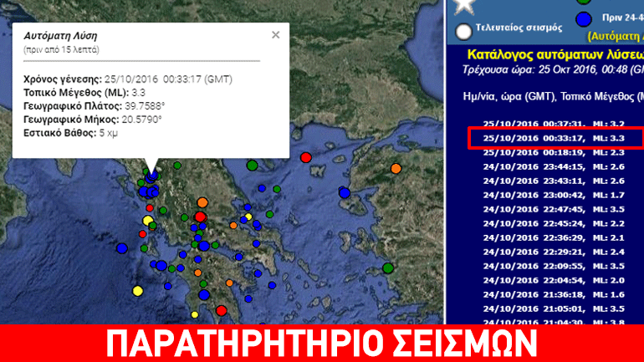
Task: Click the Εστιακό Βάθος 5 χμ line
Action: click(x=70, y=133)
